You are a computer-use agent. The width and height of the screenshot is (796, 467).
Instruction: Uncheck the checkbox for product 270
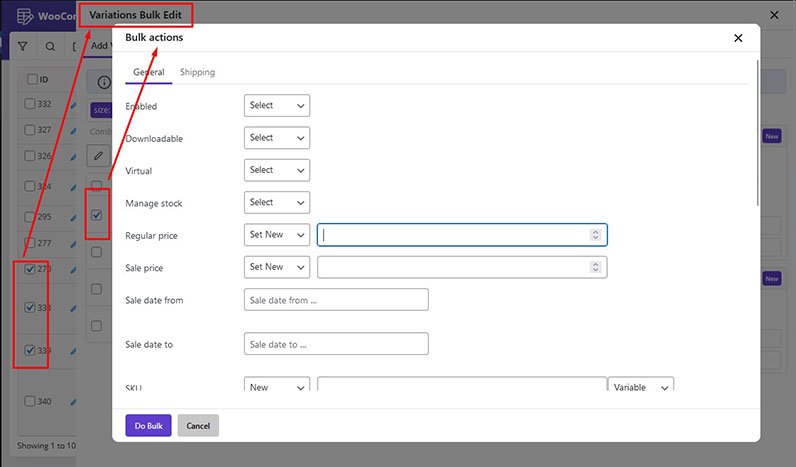point(30,269)
